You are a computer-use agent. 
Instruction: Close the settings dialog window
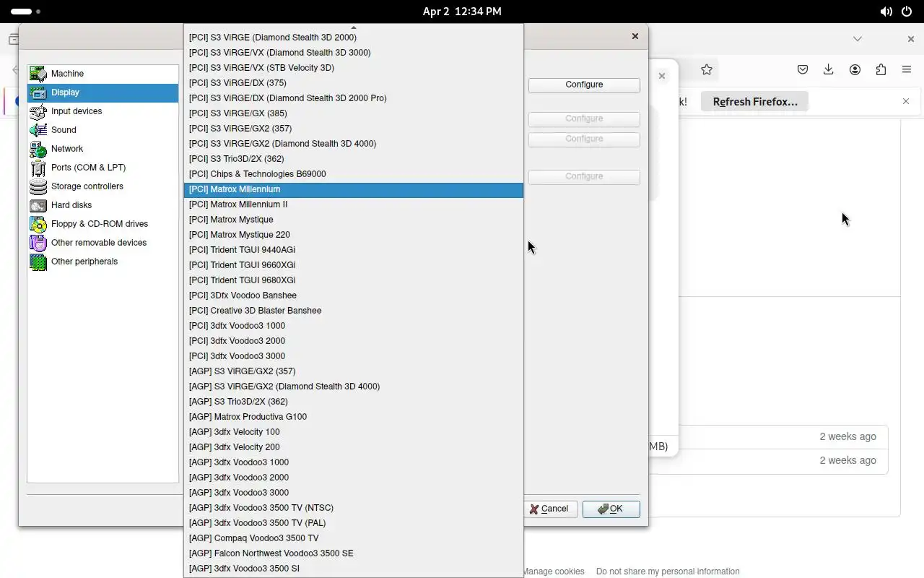click(635, 36)
